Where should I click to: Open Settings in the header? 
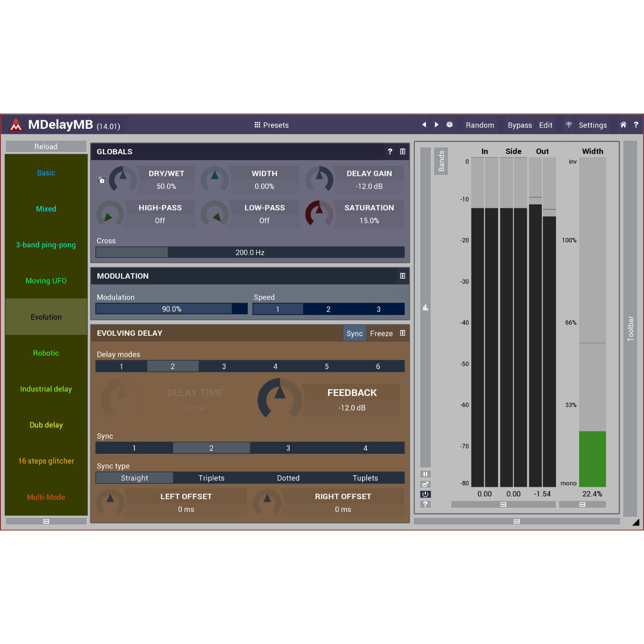(592, 125)
